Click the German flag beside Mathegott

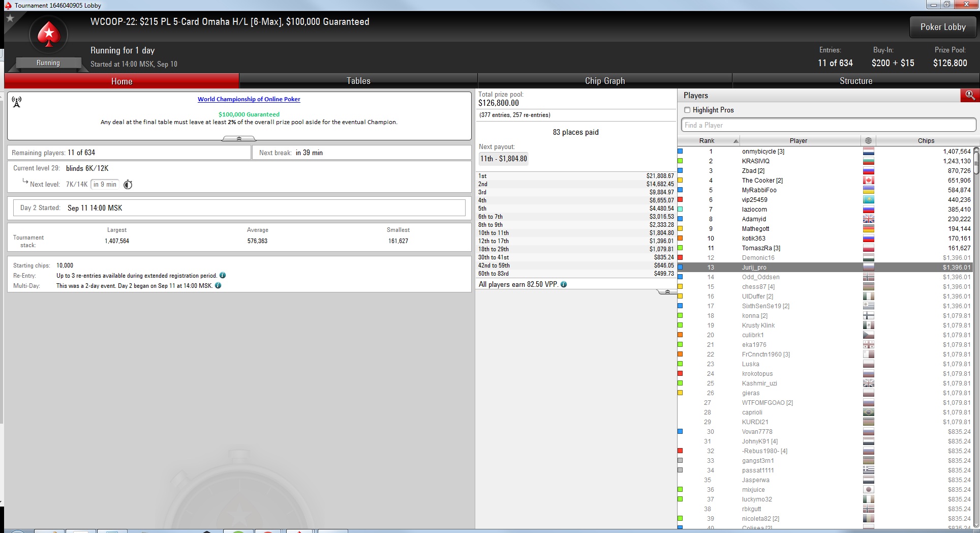869,229
